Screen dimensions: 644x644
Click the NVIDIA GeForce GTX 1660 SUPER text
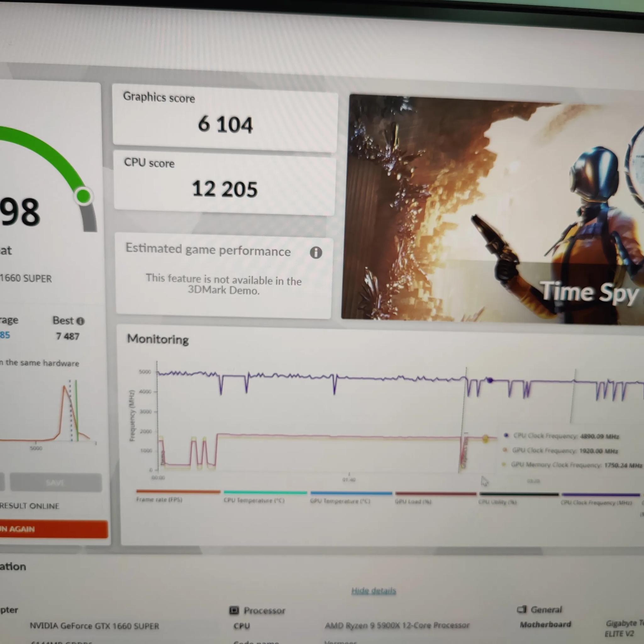[94, 626]
